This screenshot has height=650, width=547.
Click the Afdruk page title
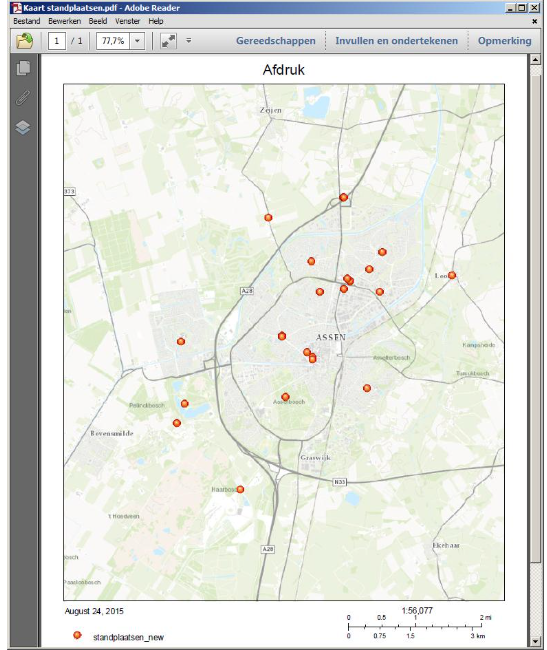(x=283, y=70)
